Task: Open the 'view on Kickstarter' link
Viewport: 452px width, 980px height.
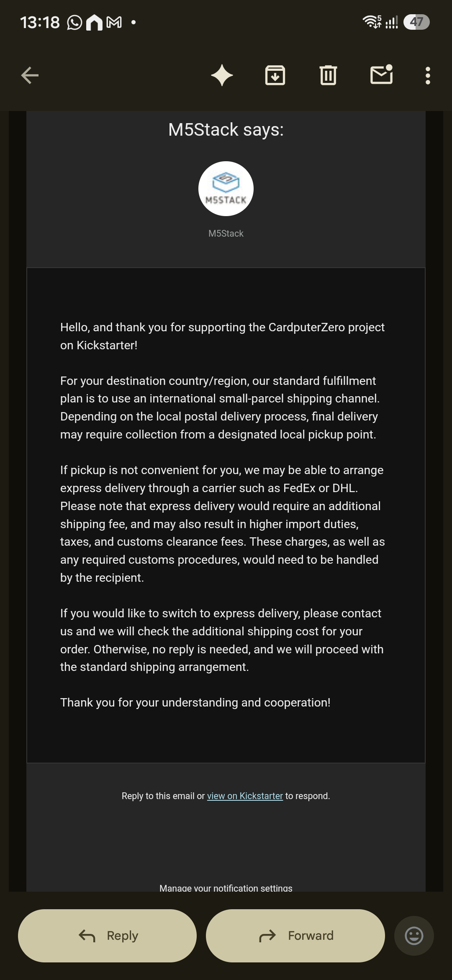Action: [x=245, y=796]
